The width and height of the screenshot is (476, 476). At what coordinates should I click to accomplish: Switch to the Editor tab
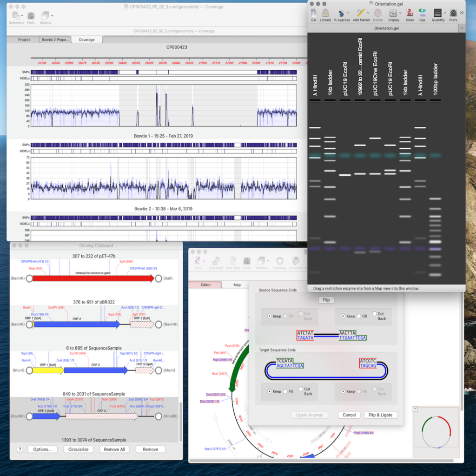tap(205, 285)
